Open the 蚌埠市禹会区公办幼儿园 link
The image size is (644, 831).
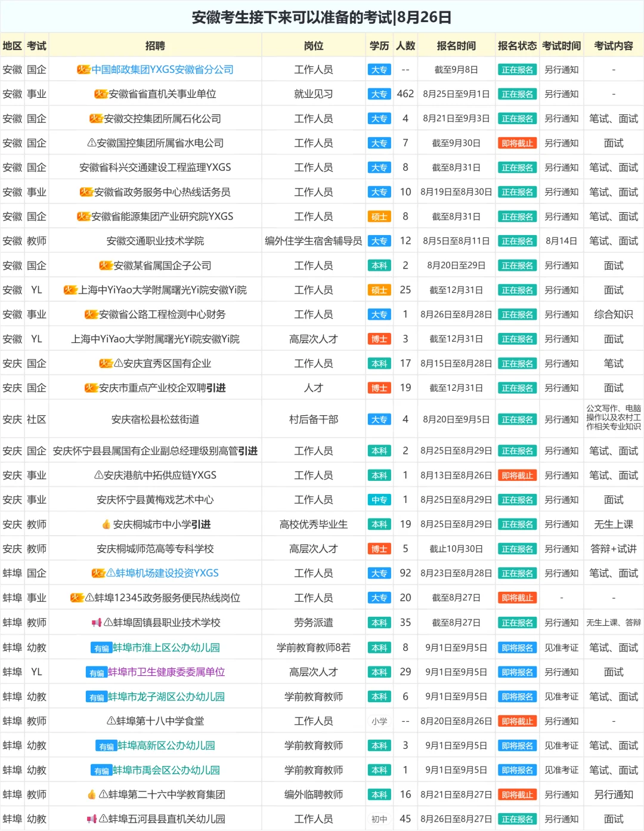[x=166, y=770]
